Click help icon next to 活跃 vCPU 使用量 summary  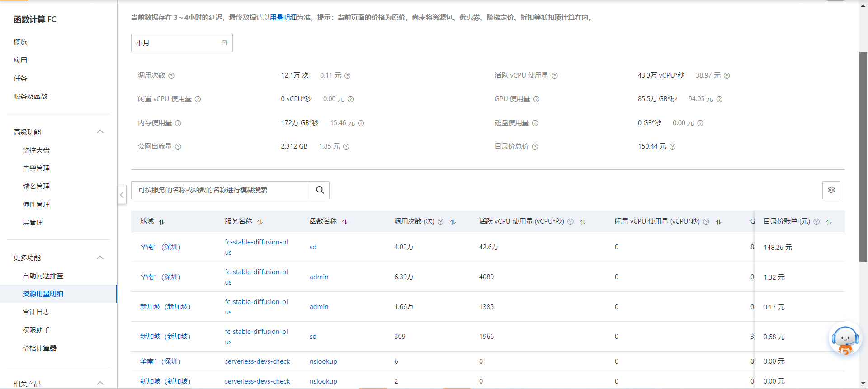555,76
